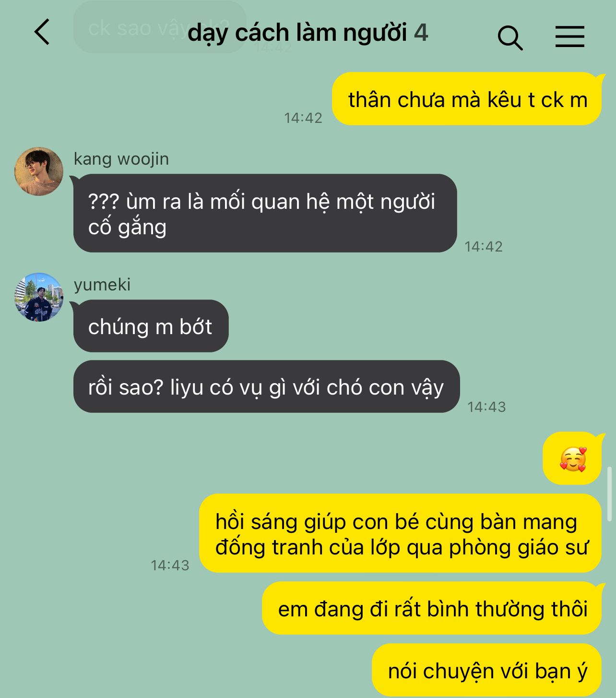The image size is (616, 698).
Task: Select message "hồi sáng giúp con bé cùng bàn"
Action: pos(400,533)
